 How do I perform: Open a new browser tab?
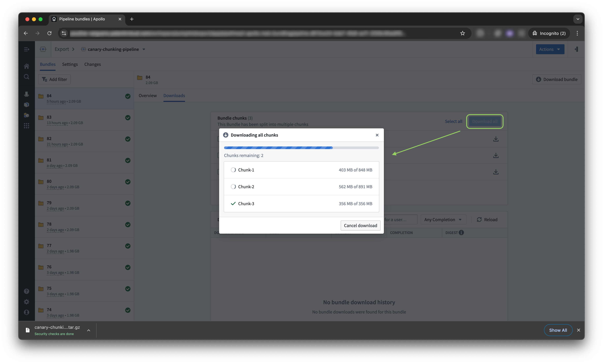point(132,19)
